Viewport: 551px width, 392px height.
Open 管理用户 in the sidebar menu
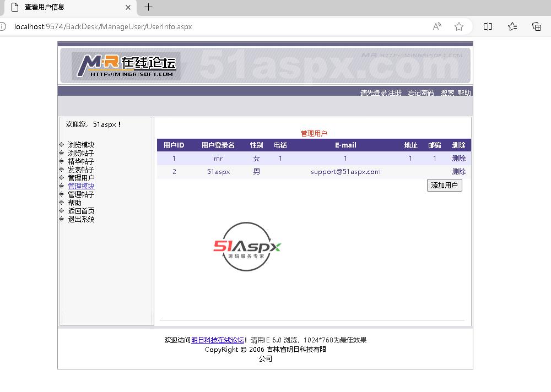81,178
